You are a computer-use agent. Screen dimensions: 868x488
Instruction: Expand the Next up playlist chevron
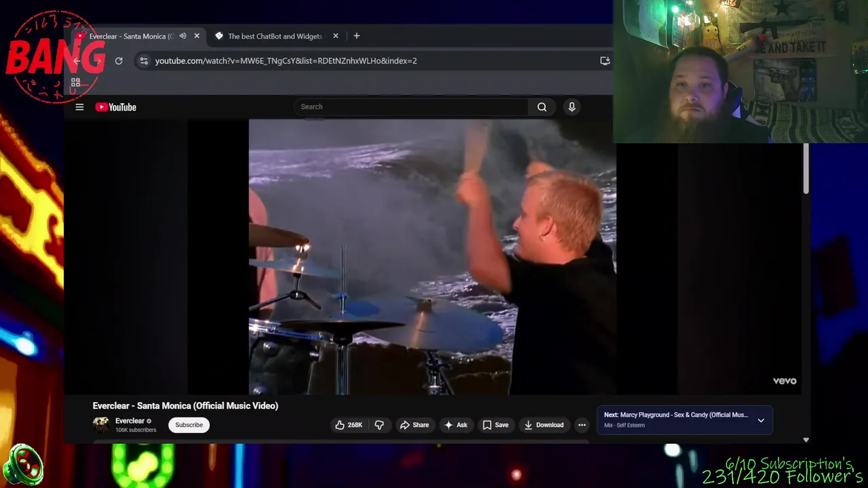pos(761,420)
